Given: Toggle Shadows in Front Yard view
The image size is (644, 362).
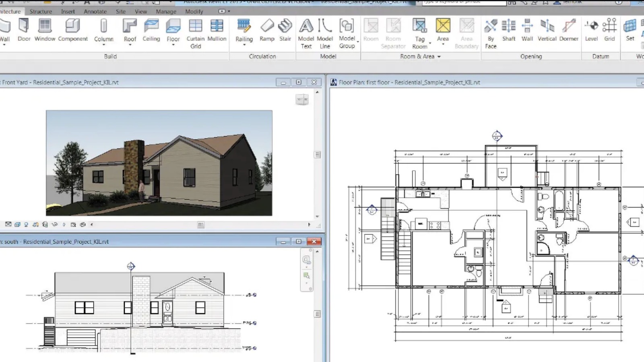Looking at the screenshot, I should point(35,224).
